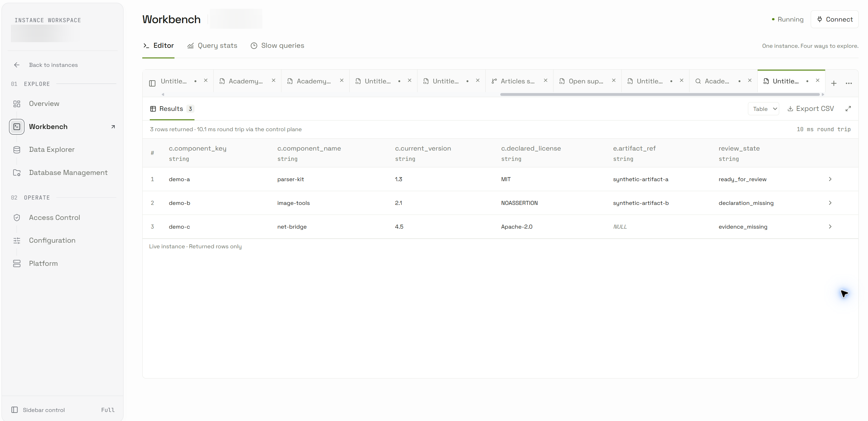Click the Workbench terminal icon in sidebar

click(x=17, y=127)
